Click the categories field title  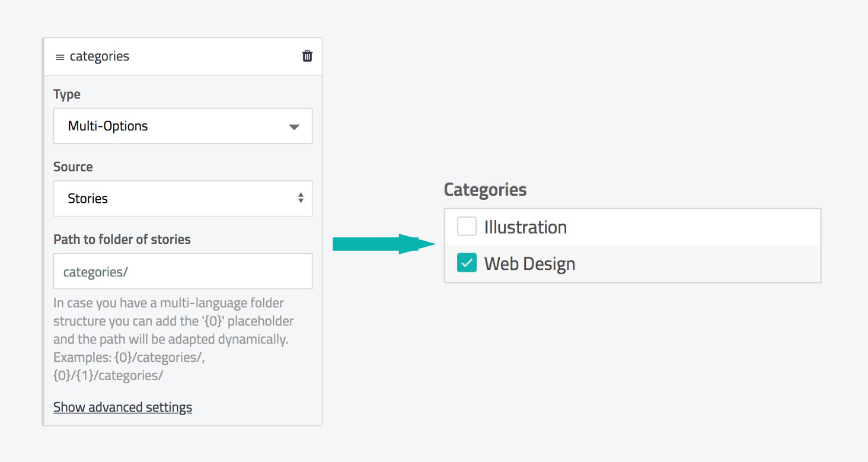[x=100, y=57]
